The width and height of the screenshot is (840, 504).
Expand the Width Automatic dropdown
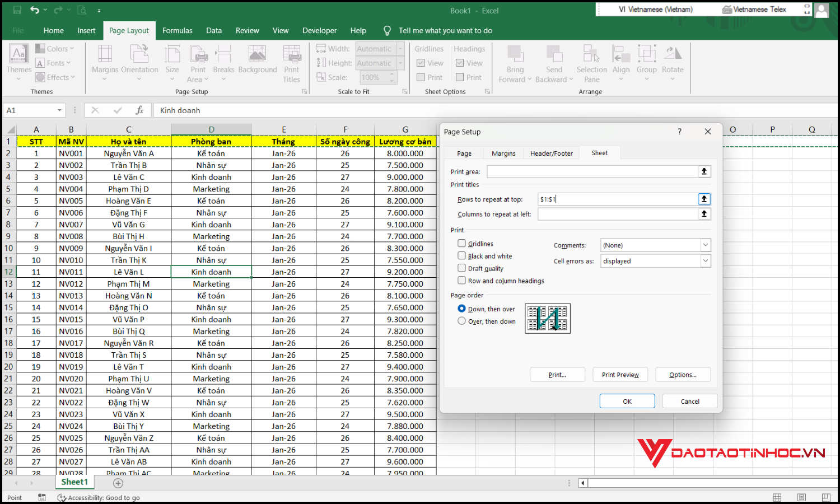tap(399, 49)
